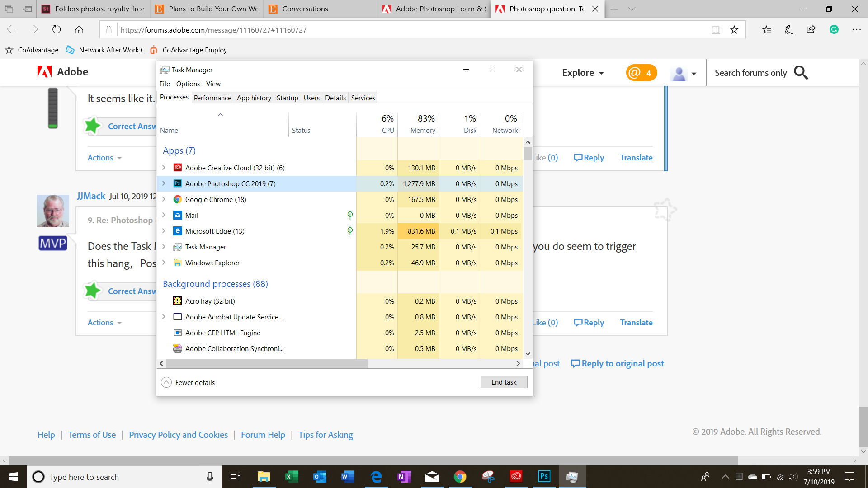
Task: Click the forum search magnifier icon
Action: coord(801,73)
